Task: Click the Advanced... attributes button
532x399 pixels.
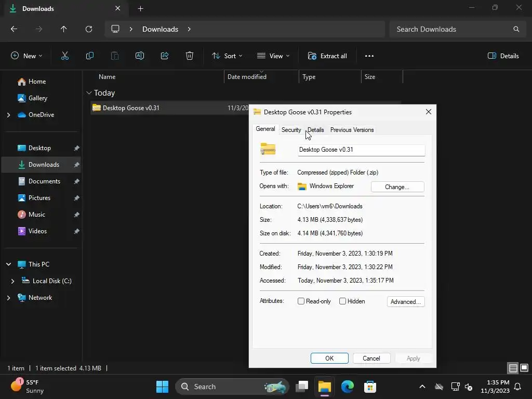Action: tap(405, 302)
